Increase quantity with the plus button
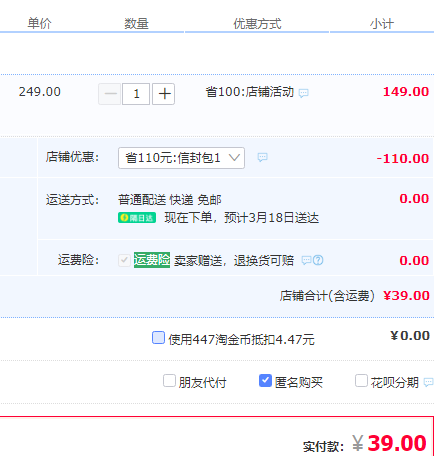The width and height of the screenshot is (442, 456). pyautogui.click(x=164, y=94)
